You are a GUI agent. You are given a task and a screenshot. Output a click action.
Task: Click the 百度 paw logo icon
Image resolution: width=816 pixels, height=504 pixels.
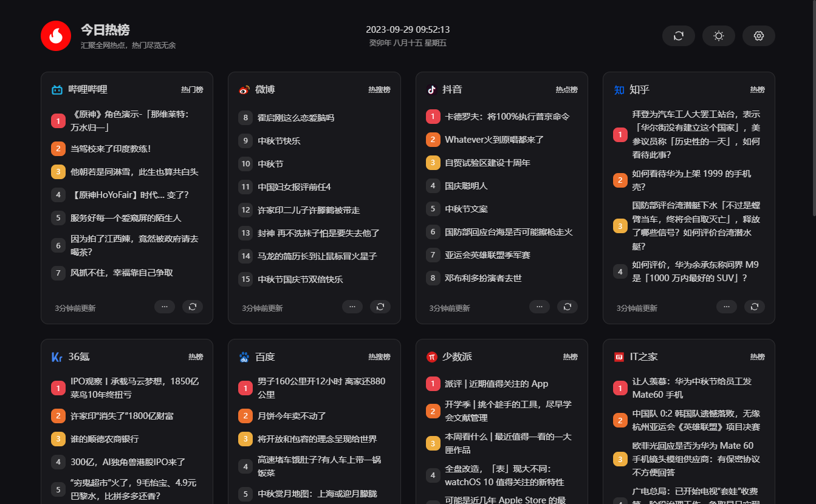tap(244, 357)
